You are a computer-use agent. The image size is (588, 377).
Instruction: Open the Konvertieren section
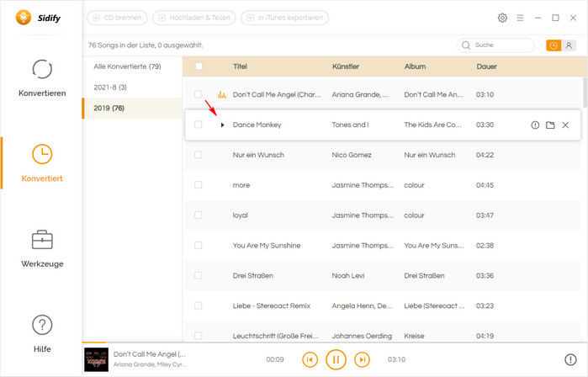[42, 78]
